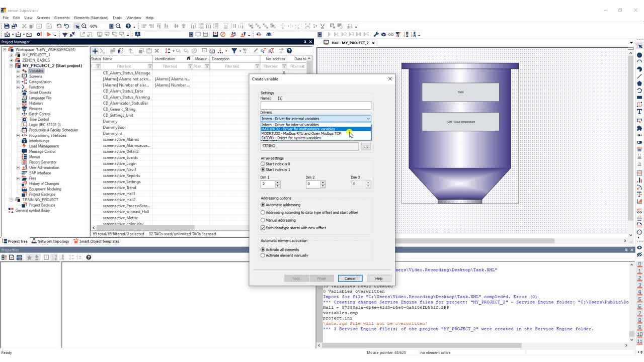This screenshot has height=362, width=644.
Task: Select Start index is 0 radio button
Action: (x=263, y=164)
